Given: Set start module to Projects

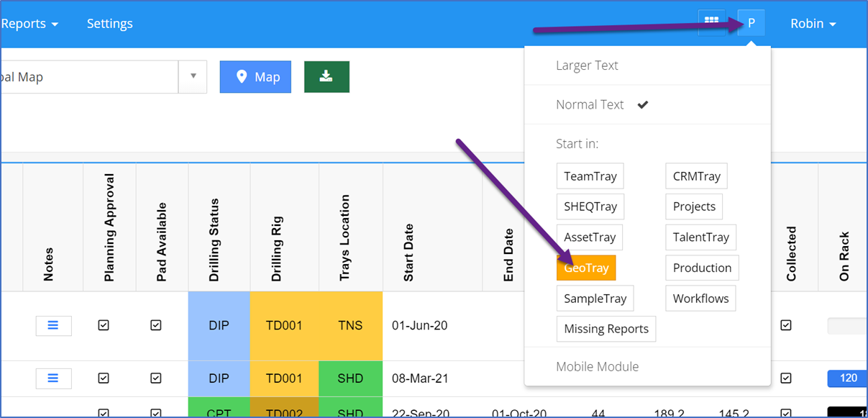Looking at the screenshot, I should pyautogui.click(x=694, y=206).
